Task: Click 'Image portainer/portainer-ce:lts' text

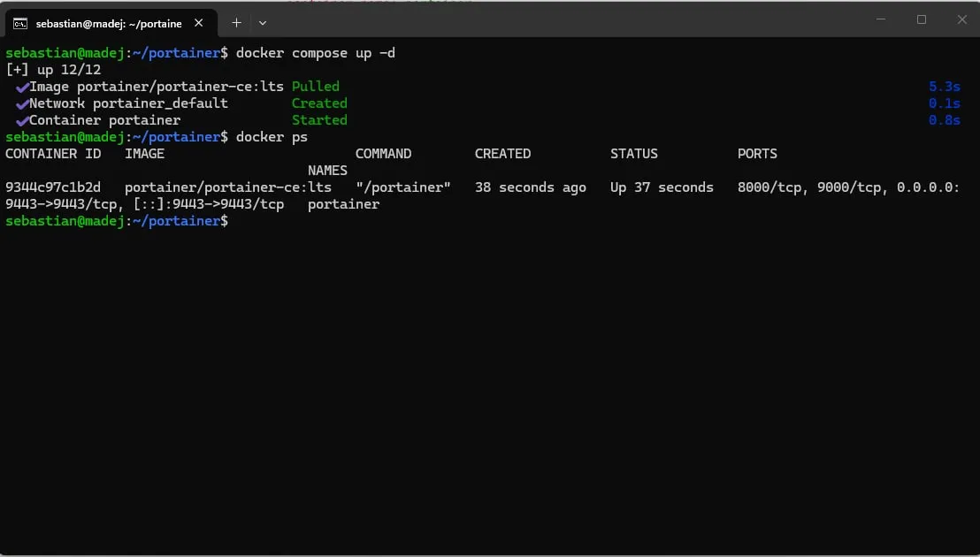Action: pos(157,87)
